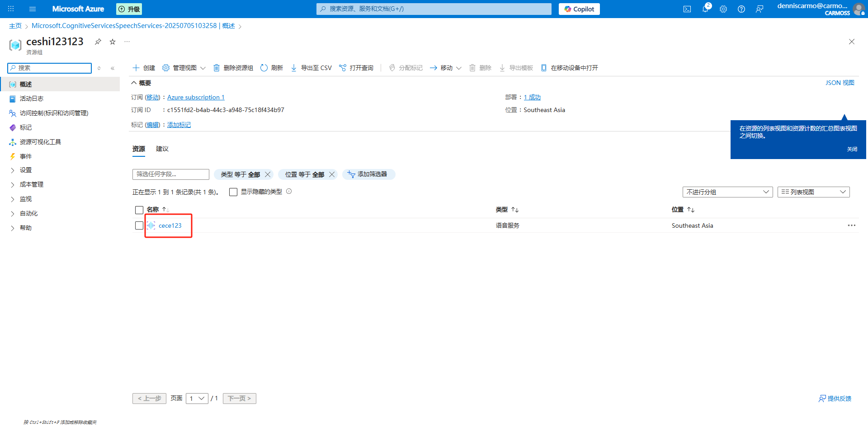Collapse the left sidebar menu
868x427 pixels.
(x=113, y=68)
